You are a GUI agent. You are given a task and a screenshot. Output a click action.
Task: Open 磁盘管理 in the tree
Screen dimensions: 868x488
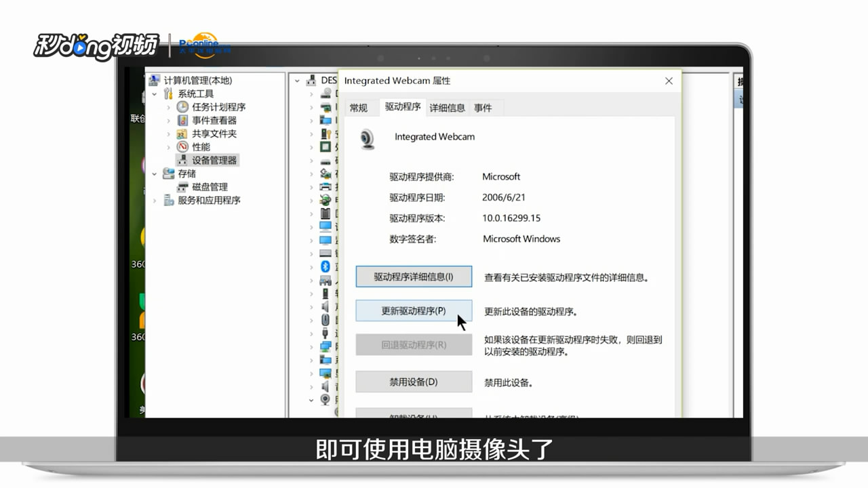[x=210, y=186]
